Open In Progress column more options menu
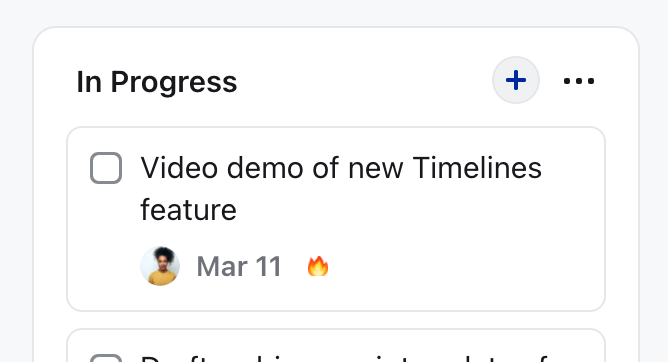This screenshot has width=668, height=362. click(579, 80)
